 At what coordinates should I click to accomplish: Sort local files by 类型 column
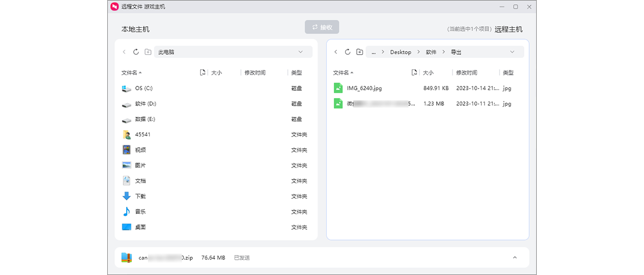[x=297, y=73]
